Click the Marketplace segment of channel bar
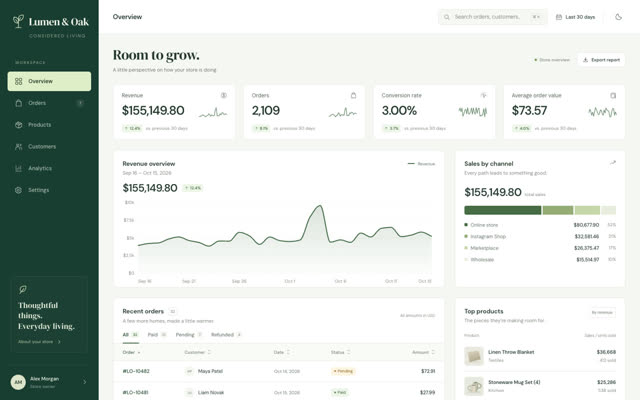This screenshot has width=640, height=400. tap(587, 210)
